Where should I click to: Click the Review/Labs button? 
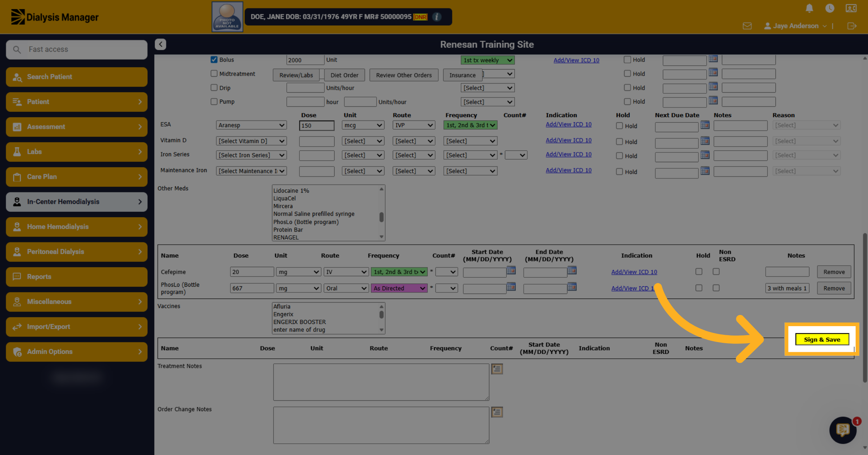(296, 75)
